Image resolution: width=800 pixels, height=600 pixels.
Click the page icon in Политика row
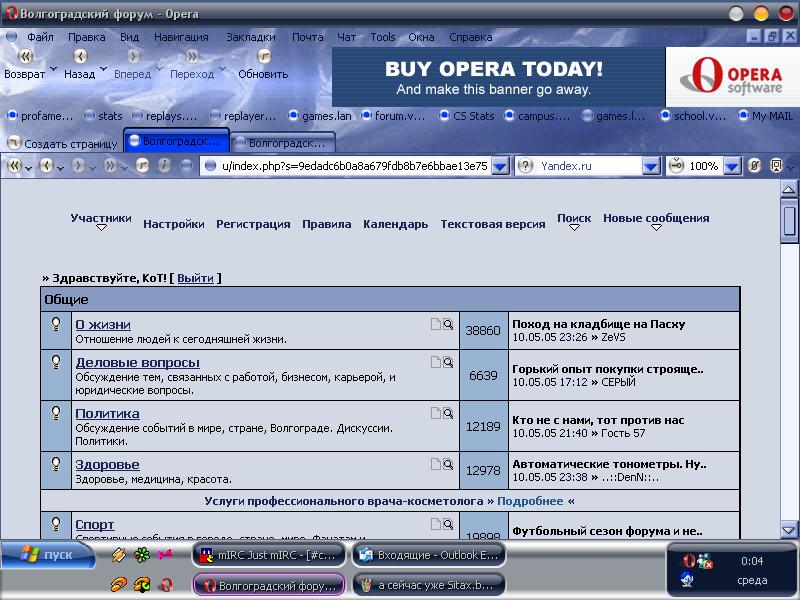pos(435,412)
